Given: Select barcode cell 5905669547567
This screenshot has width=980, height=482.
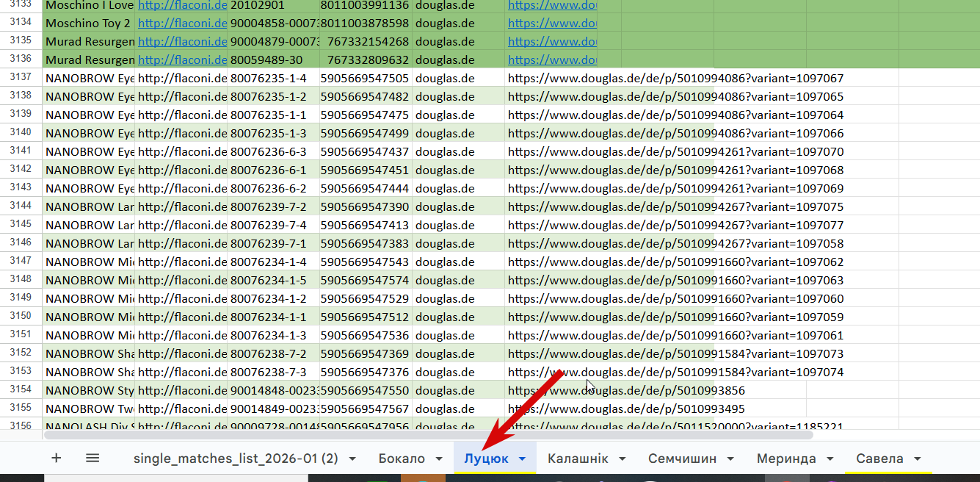Looking at the screenshot, I should pos(366,409).
